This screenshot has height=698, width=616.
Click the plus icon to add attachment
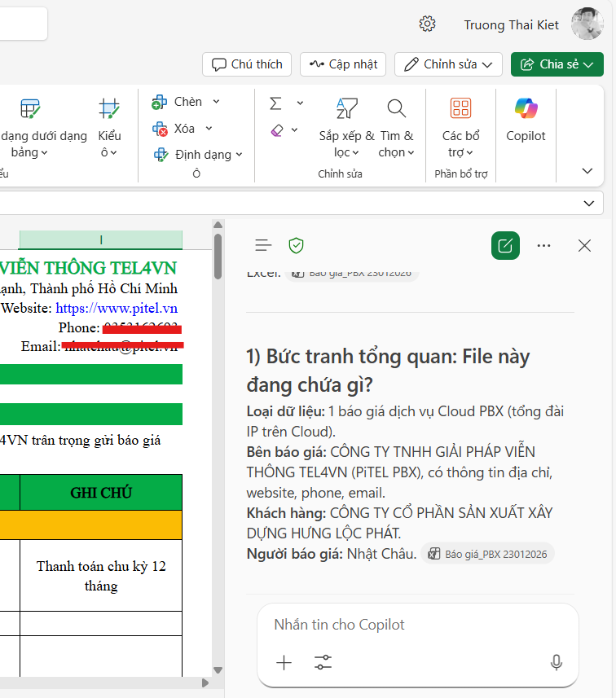284,662
